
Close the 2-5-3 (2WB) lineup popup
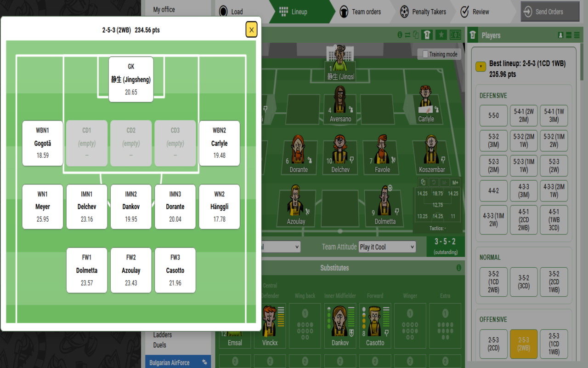coord(251,30)
